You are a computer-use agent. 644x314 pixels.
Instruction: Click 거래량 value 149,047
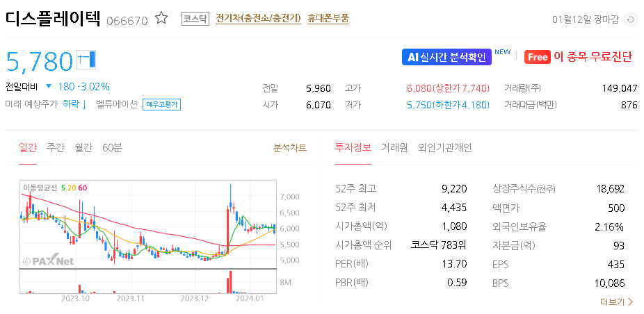coord(620,88)
